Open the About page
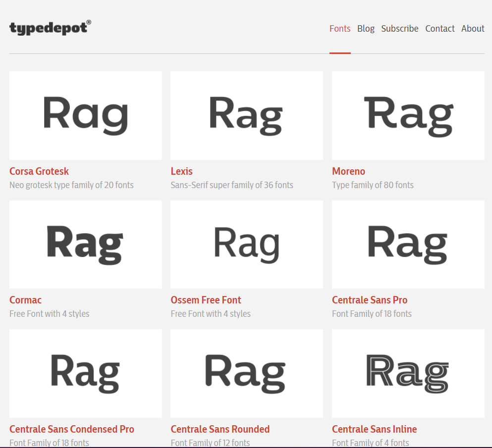Viewport: 492px width, 448px height. pyautogui.click(x=473, y=29)
